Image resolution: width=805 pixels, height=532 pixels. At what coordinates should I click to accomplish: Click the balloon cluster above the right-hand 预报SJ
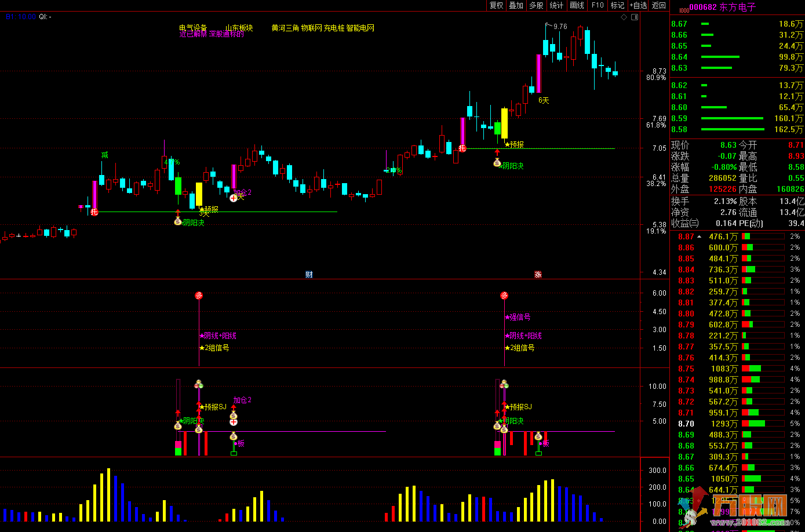click(504, 384)
